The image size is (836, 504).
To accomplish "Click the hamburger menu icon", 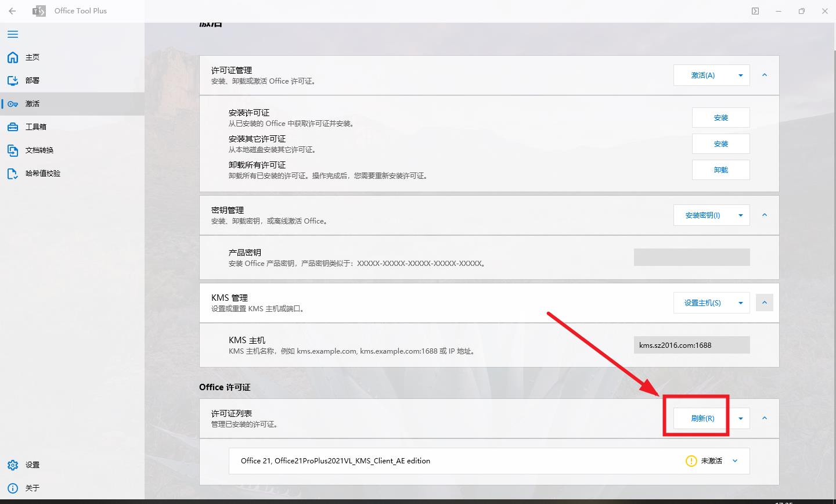I will pyautogui.click(x=12, y=34).
